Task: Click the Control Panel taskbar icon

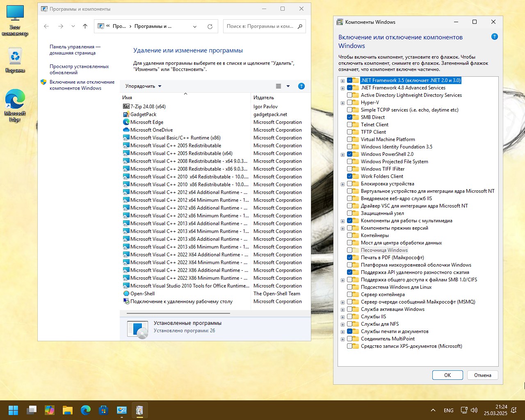Action: [x=121, y=410]
